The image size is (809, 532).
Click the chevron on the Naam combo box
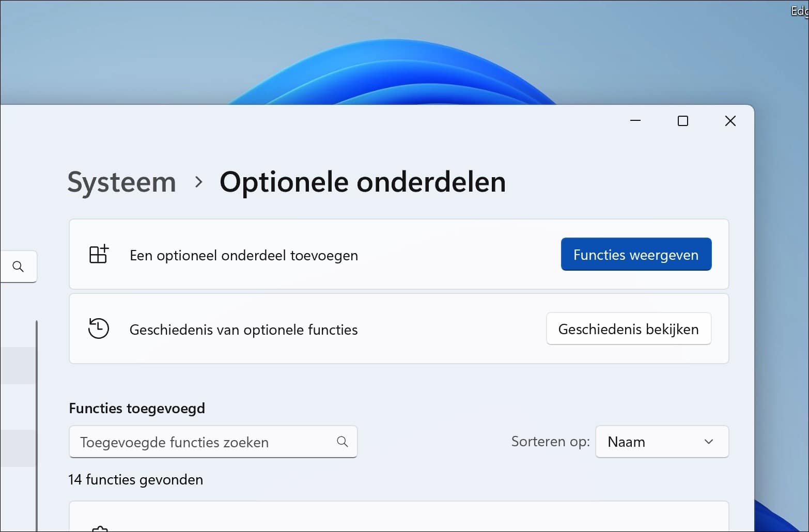pos(708,442)
